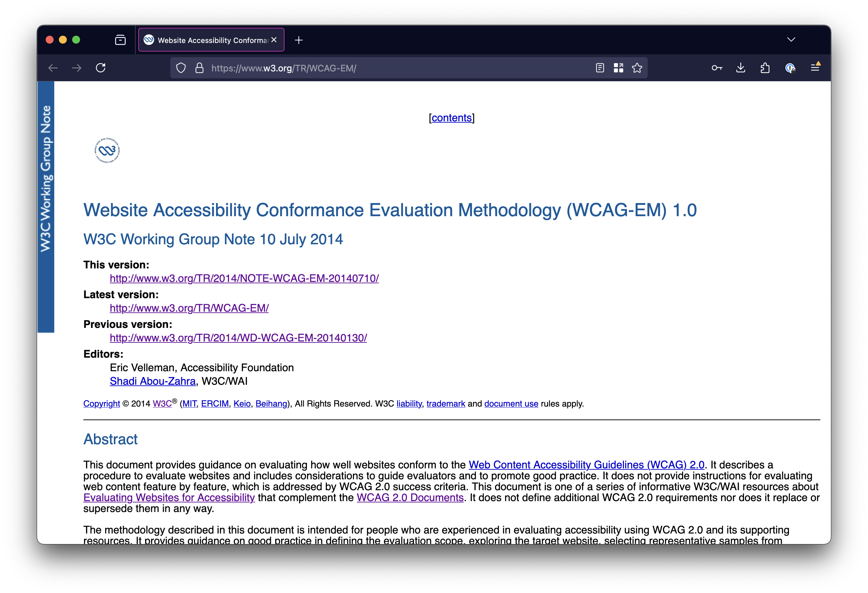Bookmark the page using the star icon

(637, 67)
